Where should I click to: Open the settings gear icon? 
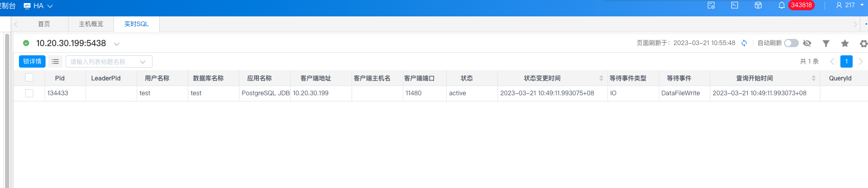point(863,44)
